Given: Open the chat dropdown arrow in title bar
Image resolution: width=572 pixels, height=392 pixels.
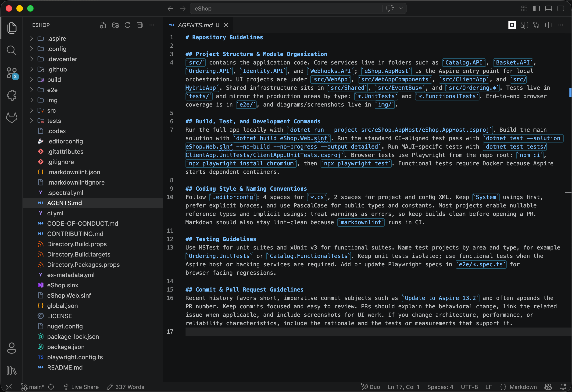Looking at the screenshot, I should 401,9.
